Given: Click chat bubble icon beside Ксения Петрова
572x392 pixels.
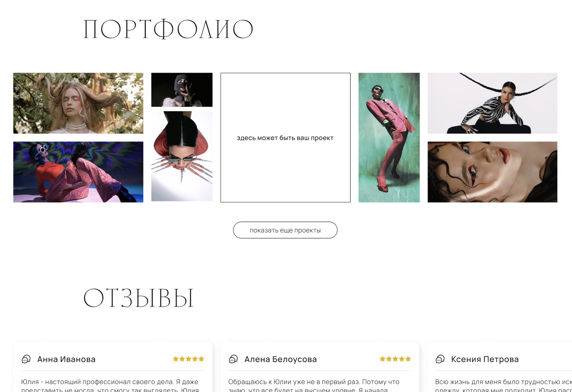Looking at the screenshot, I should click(x=440, y=359).
